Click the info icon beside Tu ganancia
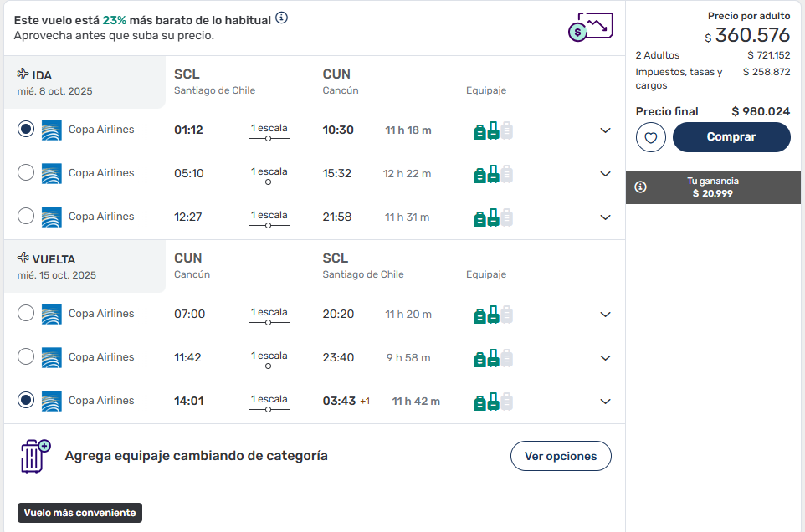805x532 pixels. click(640, 187)
